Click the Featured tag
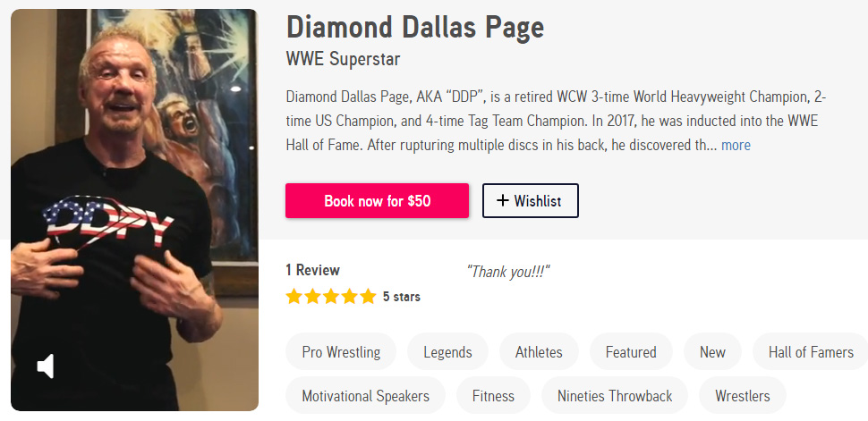Image resolution: width=868 pixels, height=421 pixels. (631, 351)
